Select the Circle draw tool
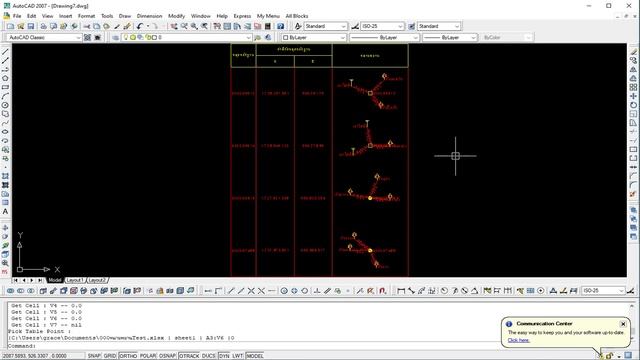Screen dimensions: 640x360 tap(5, 105)
